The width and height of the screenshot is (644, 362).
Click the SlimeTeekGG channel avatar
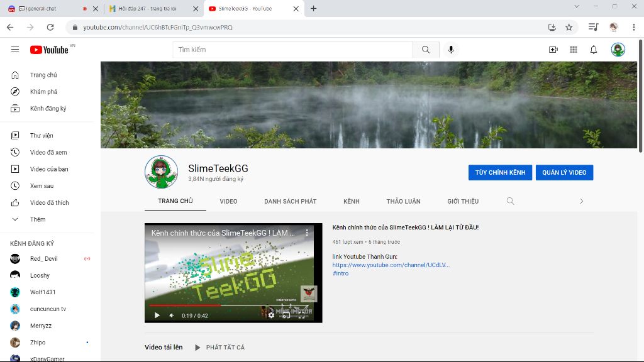(x=162, y=172)
